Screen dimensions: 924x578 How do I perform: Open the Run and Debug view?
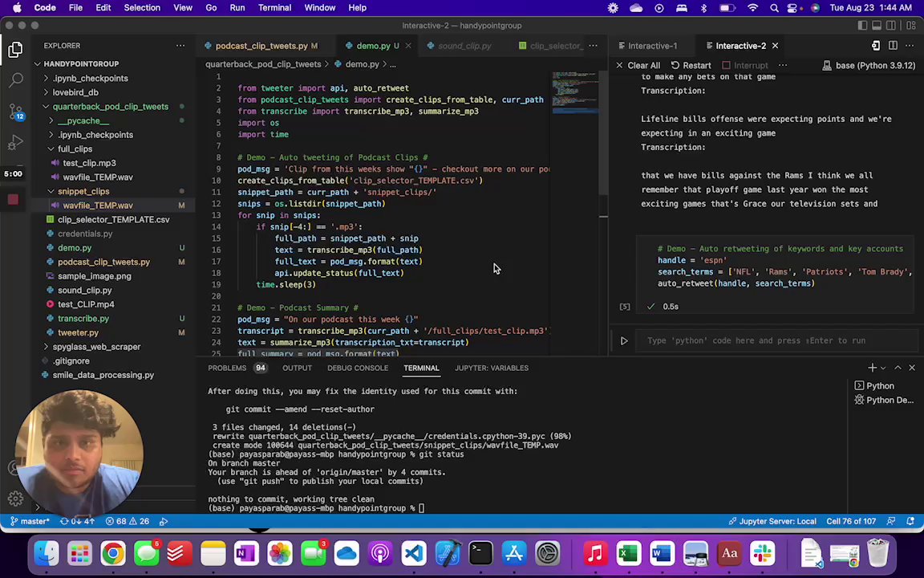click(x=16, y=142)
